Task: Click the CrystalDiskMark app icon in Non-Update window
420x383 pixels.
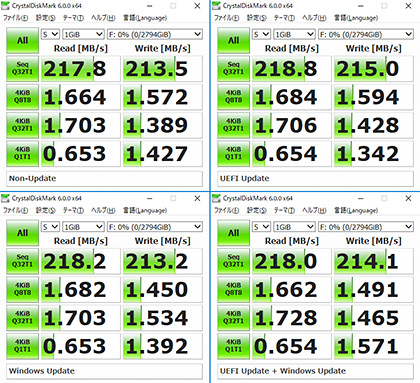Action: point(5,6)
